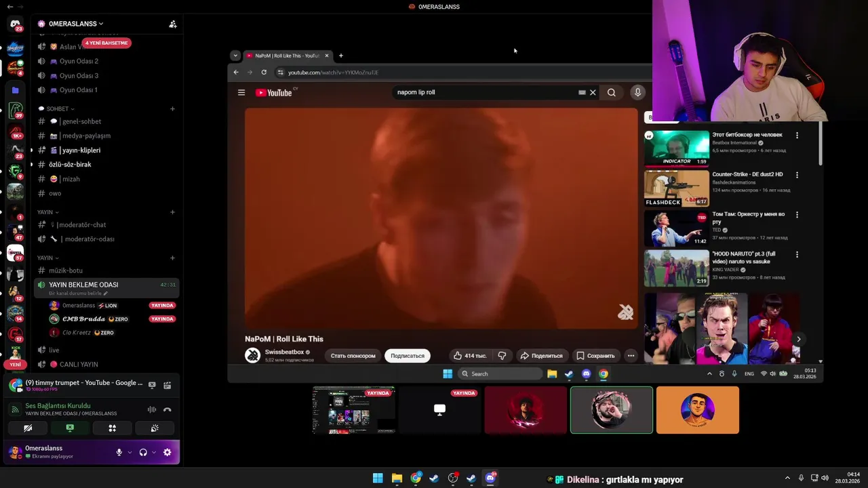This screenshot has width=868, height=488.
Task: Join the Oyun Odası 2 voice channel
Action: [x=106, y=61]
